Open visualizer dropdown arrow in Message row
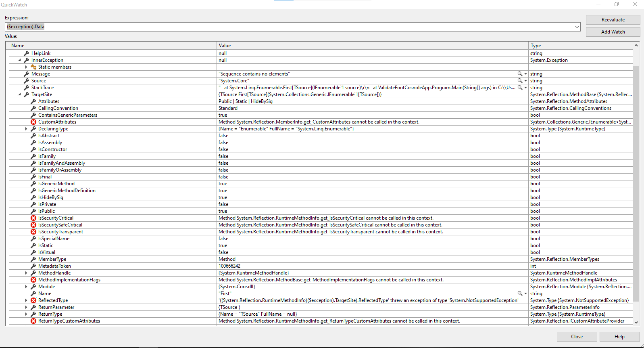Viewport: 644px width, 348px height. [525, 74]
